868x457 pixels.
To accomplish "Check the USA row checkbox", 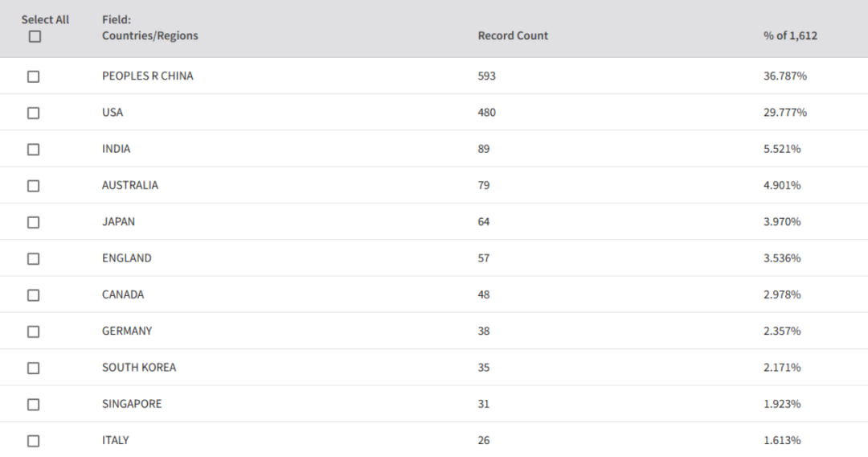I will [33, 113].
